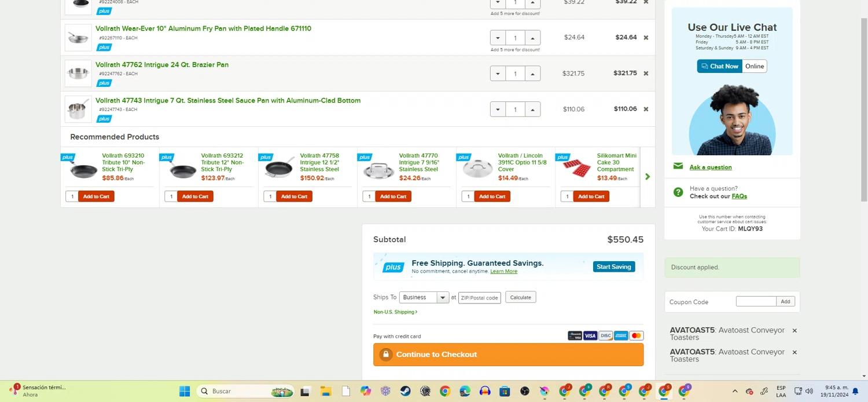Add Vollrath 693210 Tribute 10" pan to cart
Screen dimensions: 868x402
[96, 196]
